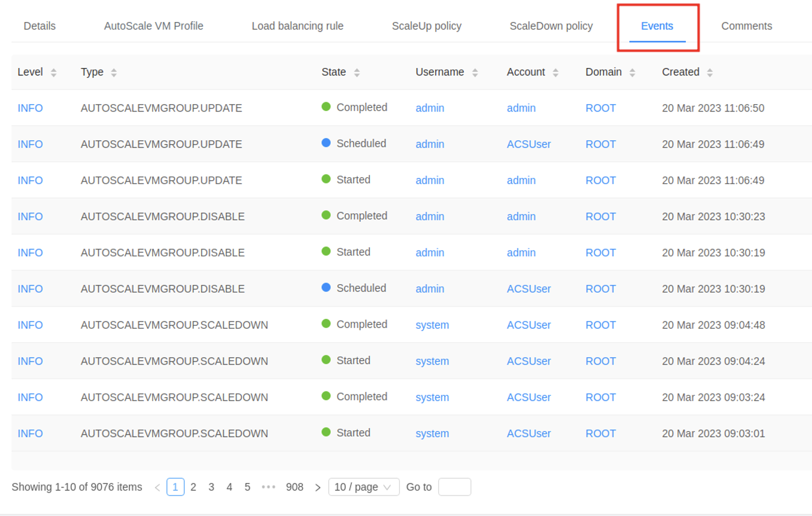Switch to ScaleUp policy tab
812x516 pixels.
tap(427, 26)
